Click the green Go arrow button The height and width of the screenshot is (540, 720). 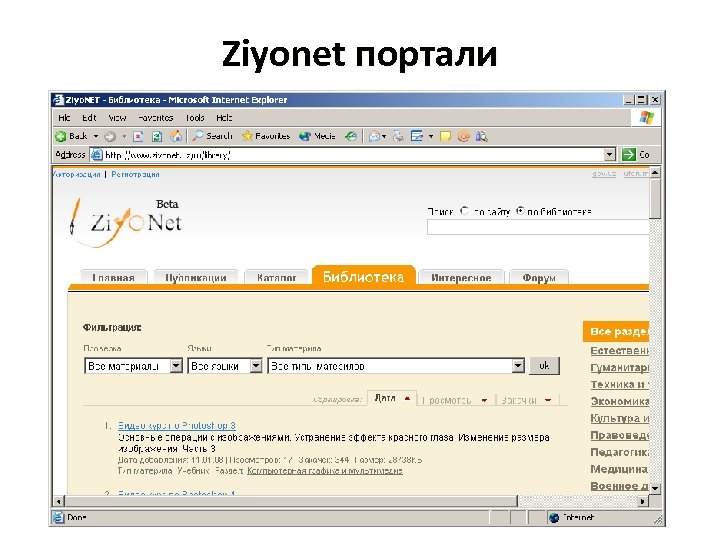click(628, 155)
